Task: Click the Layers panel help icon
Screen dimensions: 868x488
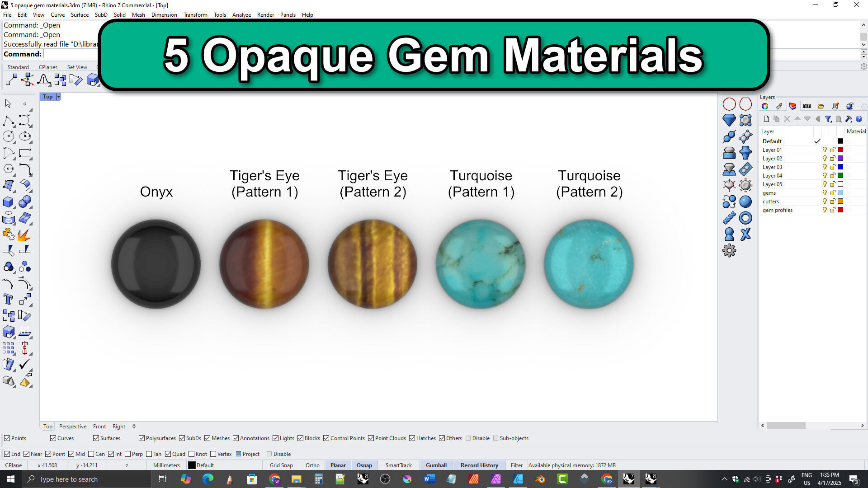Action: [x=859, y=119]
